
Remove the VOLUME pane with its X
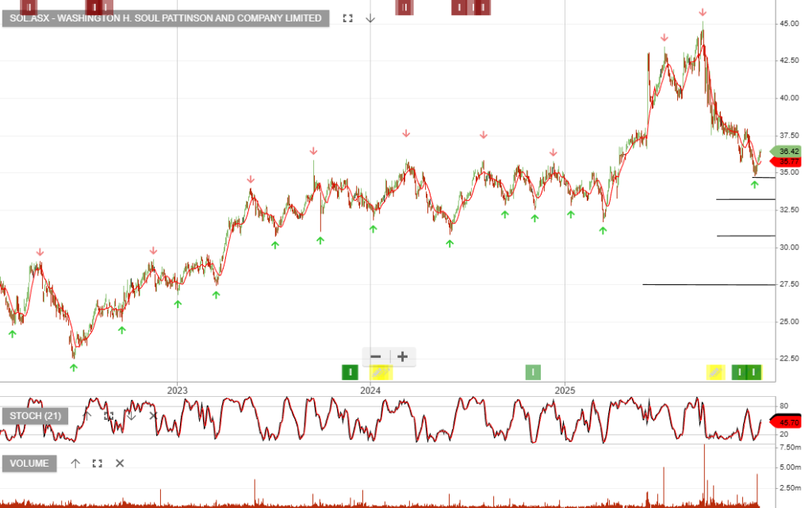pyautogui.click(x=120, y=464)
